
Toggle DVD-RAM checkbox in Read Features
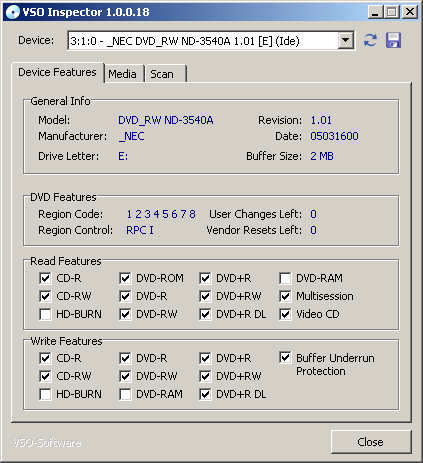click(285, 278)
